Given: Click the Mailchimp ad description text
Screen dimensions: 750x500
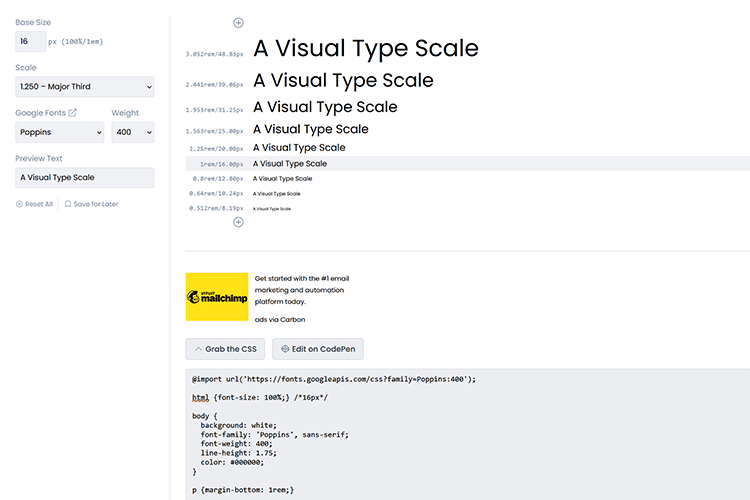Looking at the screenshot, I should click(301, 289).
